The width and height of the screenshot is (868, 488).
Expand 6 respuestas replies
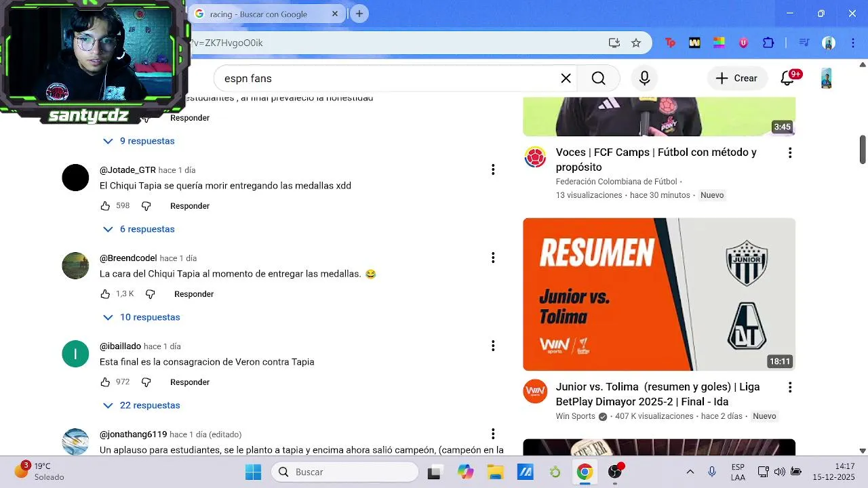coord(138,229)
